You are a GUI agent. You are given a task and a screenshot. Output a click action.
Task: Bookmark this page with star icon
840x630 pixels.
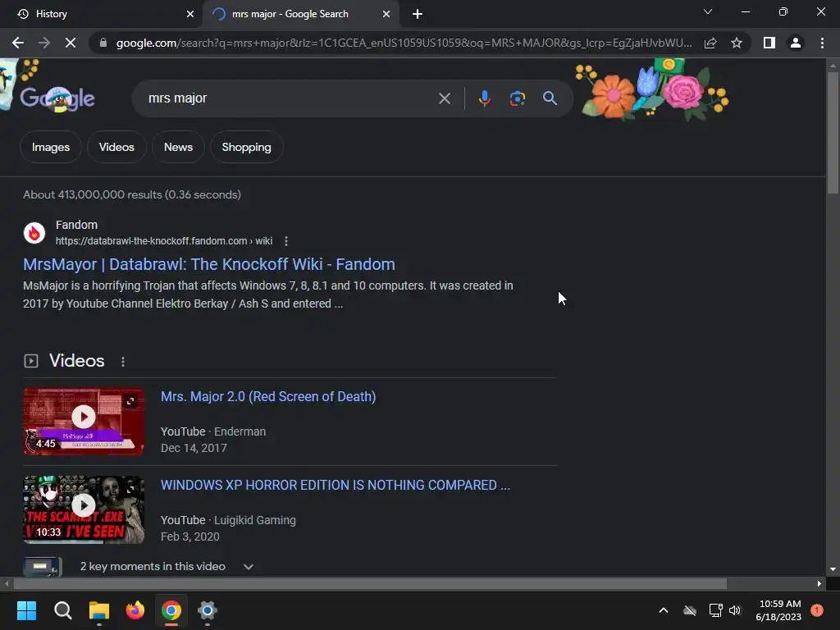(737, 43)
